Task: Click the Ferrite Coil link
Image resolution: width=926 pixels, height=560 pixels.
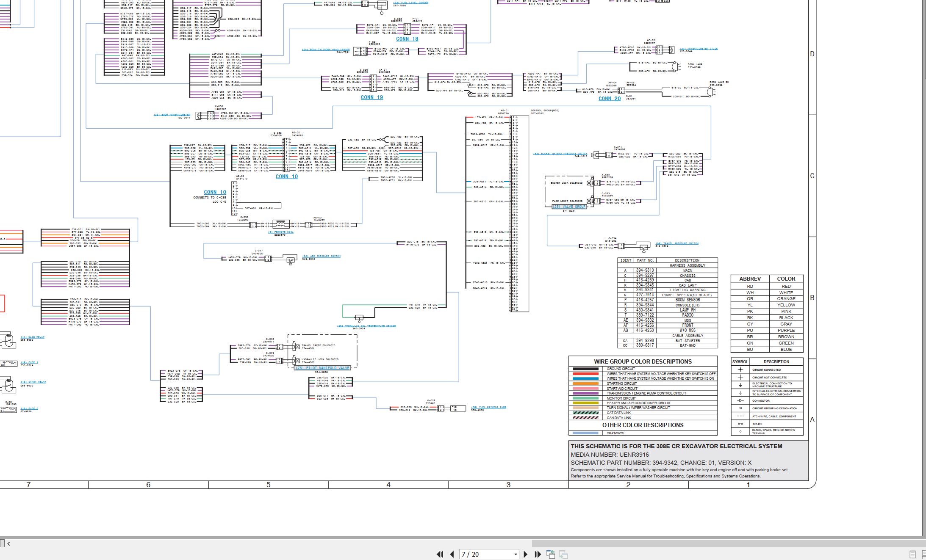Action: [x=280, y=232]
